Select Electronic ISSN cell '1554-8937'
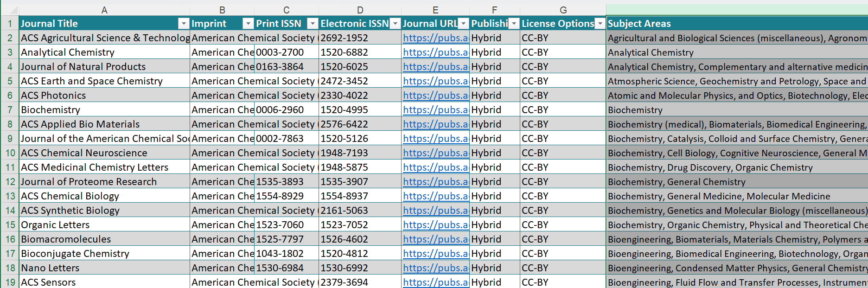 click(360, 196)
